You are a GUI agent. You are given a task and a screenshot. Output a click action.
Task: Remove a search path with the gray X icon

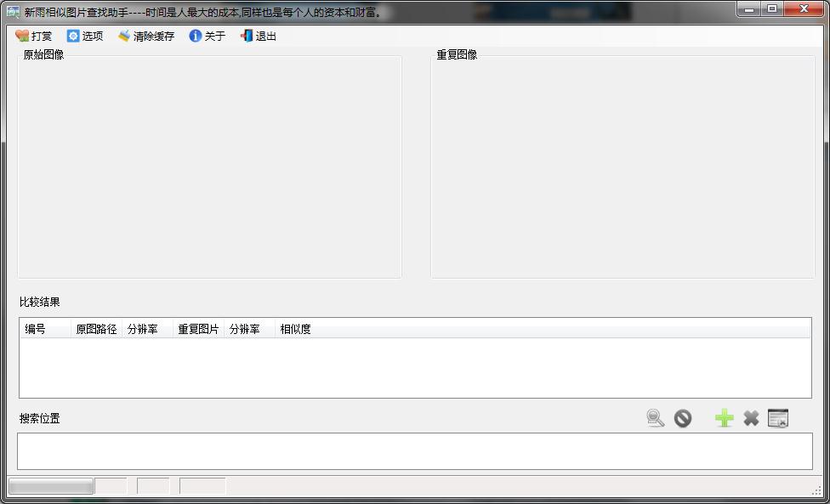point(750,417)
